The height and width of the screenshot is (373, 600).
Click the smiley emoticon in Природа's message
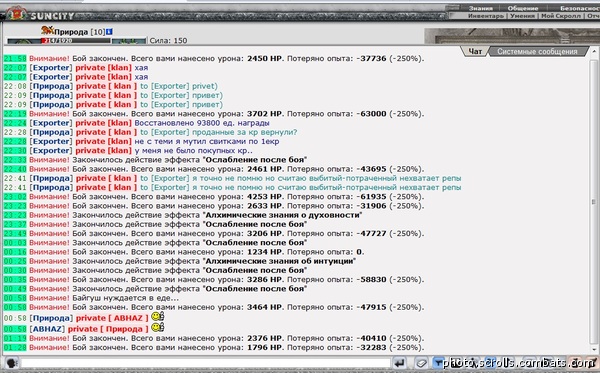tap(157, 317)
